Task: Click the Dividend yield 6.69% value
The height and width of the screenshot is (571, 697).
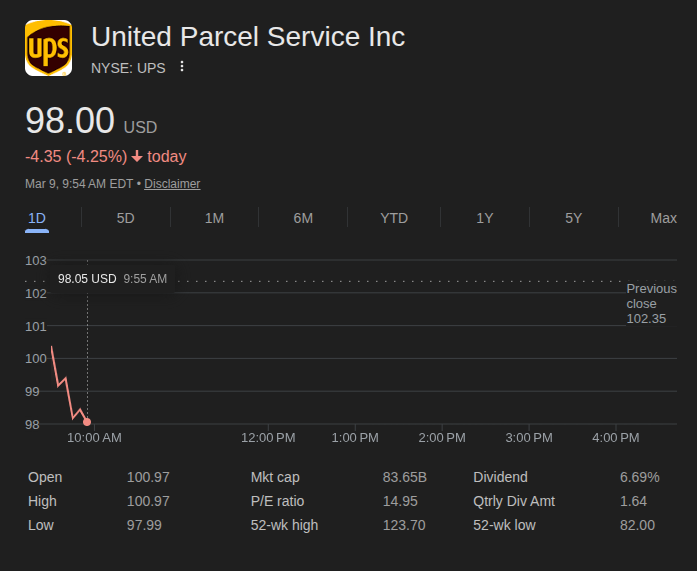Action: (639, 477)
